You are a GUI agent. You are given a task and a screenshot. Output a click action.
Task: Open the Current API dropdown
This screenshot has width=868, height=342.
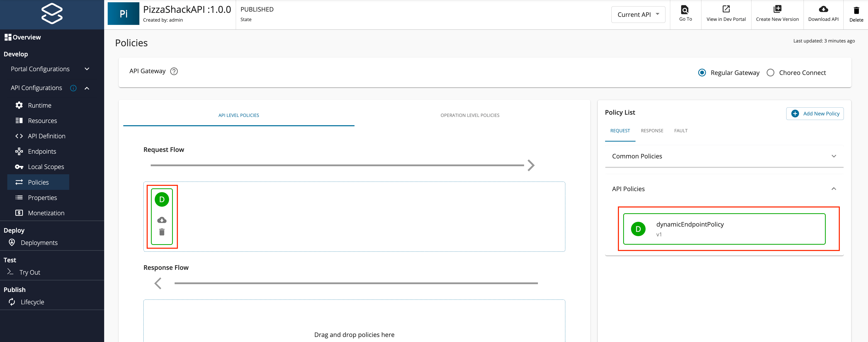click(x=638, y=14)
